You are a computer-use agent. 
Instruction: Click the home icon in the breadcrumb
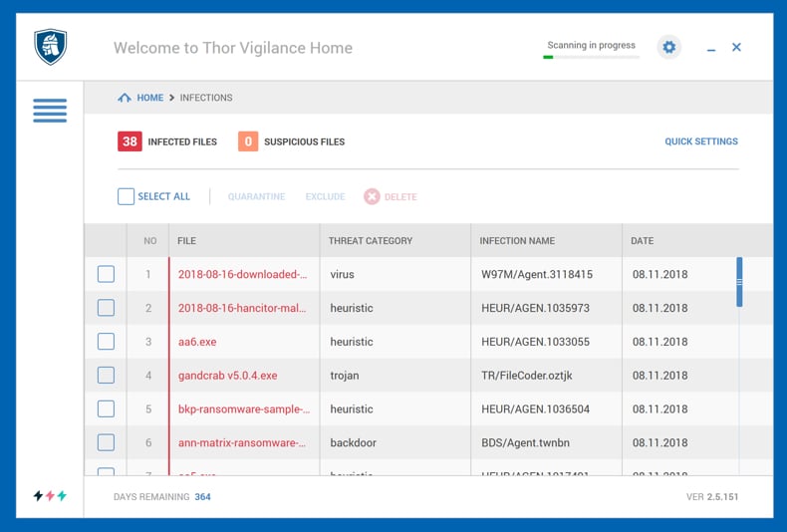click(125, 98)
